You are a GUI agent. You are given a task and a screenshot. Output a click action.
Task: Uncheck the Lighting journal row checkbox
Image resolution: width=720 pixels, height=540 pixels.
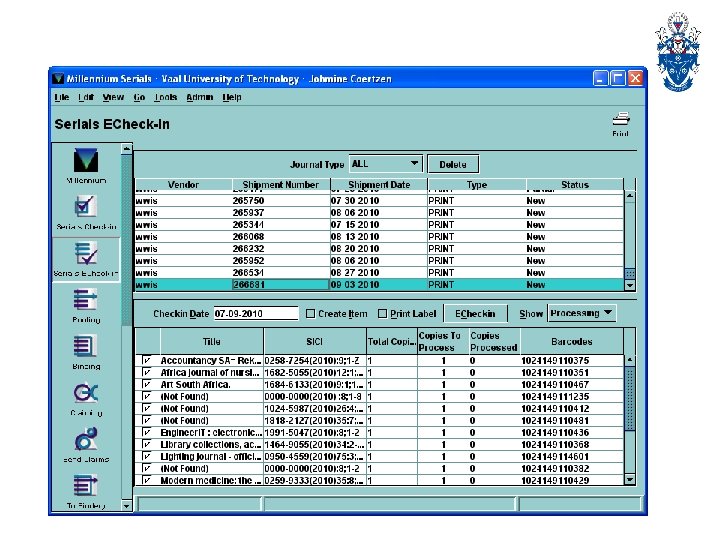tap(146, 456)
